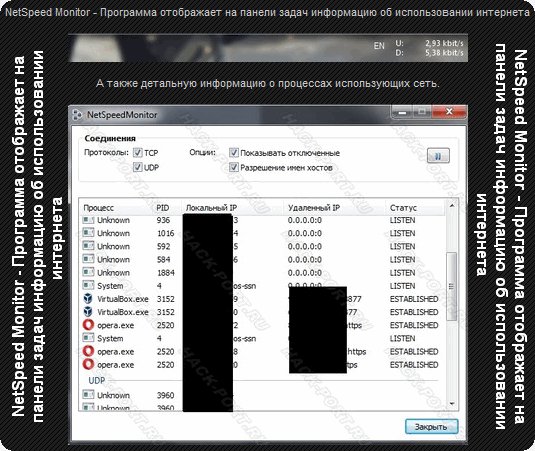Select PID value 1884
Image resolution: width=535 pixels, height=451 pixels.
pyautogui.click(x=165, y=273)
